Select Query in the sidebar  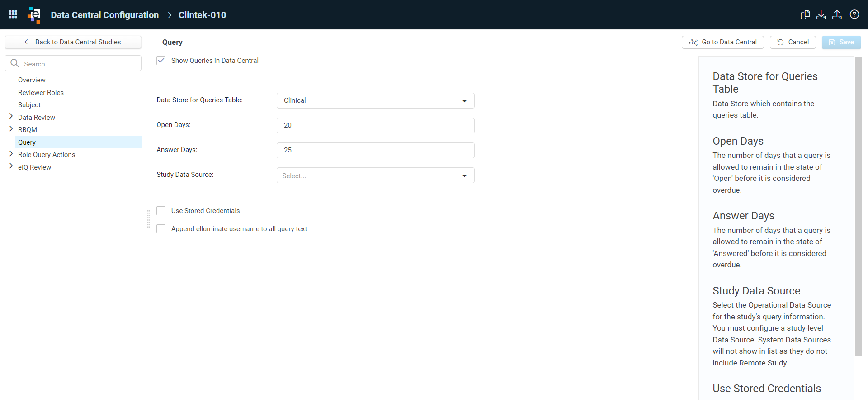coord(78,142)
